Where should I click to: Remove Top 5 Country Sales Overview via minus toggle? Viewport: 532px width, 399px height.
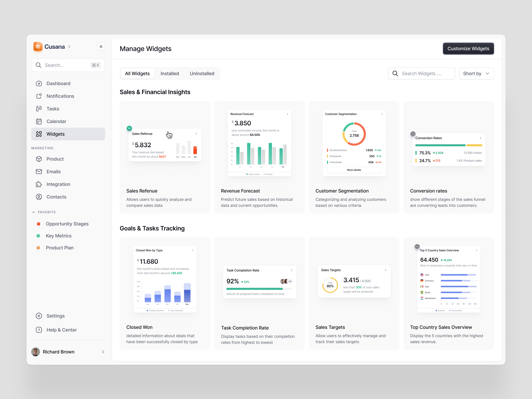tap(417, 247)
